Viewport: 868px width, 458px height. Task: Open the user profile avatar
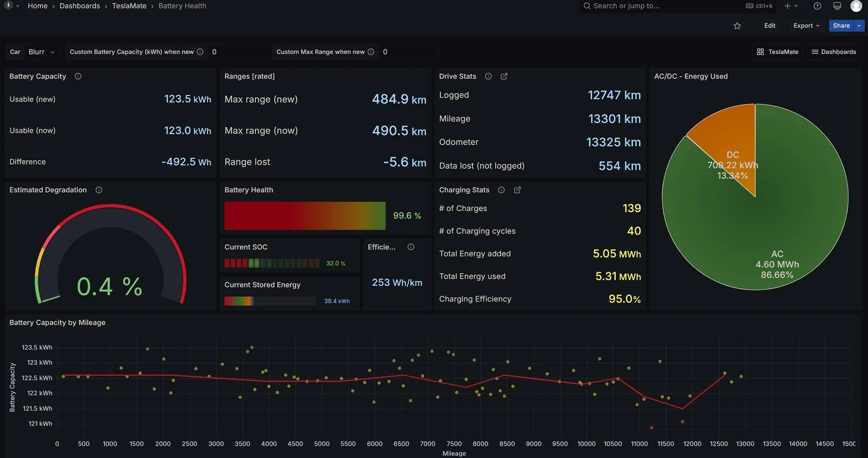click(x=856, y=6)
